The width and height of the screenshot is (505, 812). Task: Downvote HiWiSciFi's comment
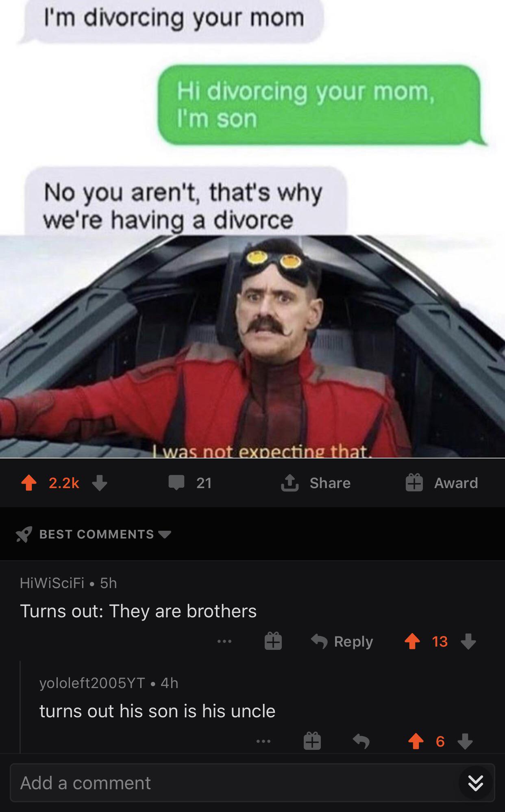tap(468, 641)
